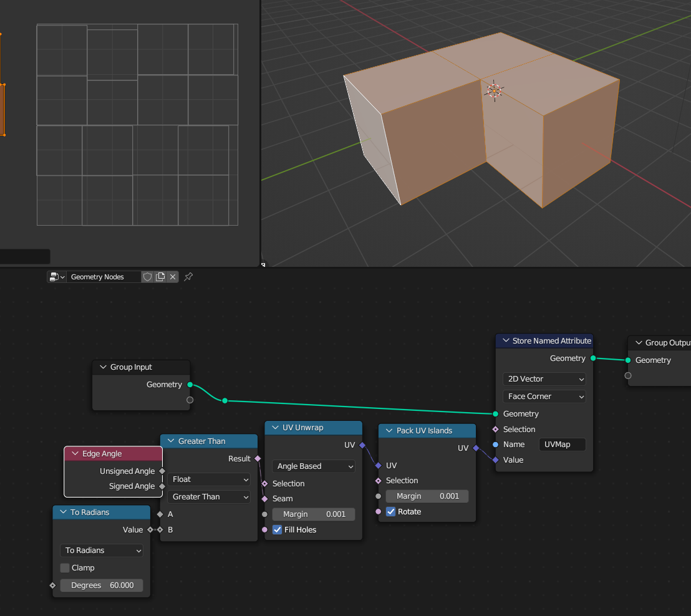Screen dimensions: 691x616
Task: Collapse the Store Named Attribute node
Action: 506,340
